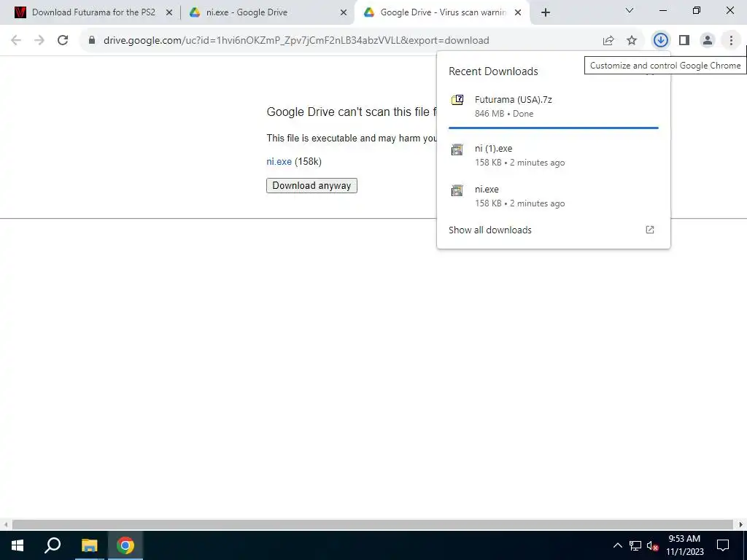Image resolution: width=747 pixels, height=560 pixels.
Task: Click the address bar URL
Action: pos(296,41)
